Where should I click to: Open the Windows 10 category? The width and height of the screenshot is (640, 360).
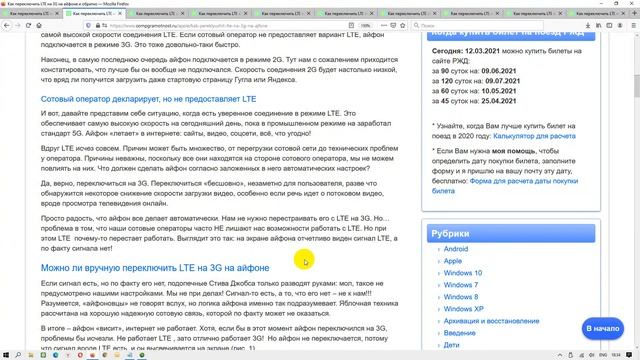coord(463,273)
